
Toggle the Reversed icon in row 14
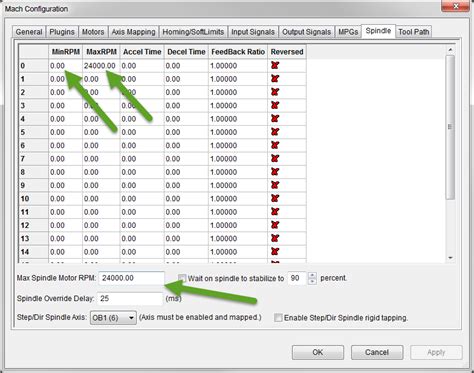pyautogui.click(x=275, y=252)
